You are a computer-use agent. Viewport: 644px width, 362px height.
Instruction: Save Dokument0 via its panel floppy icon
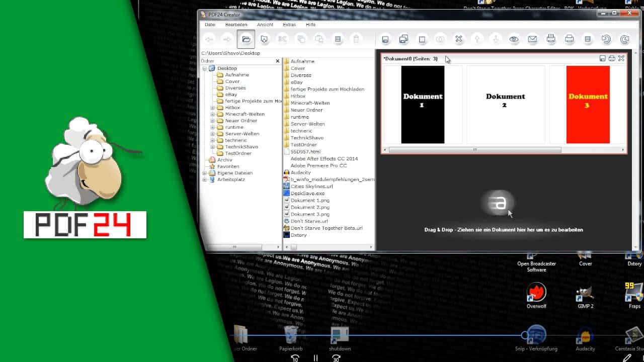click(603, 58)
